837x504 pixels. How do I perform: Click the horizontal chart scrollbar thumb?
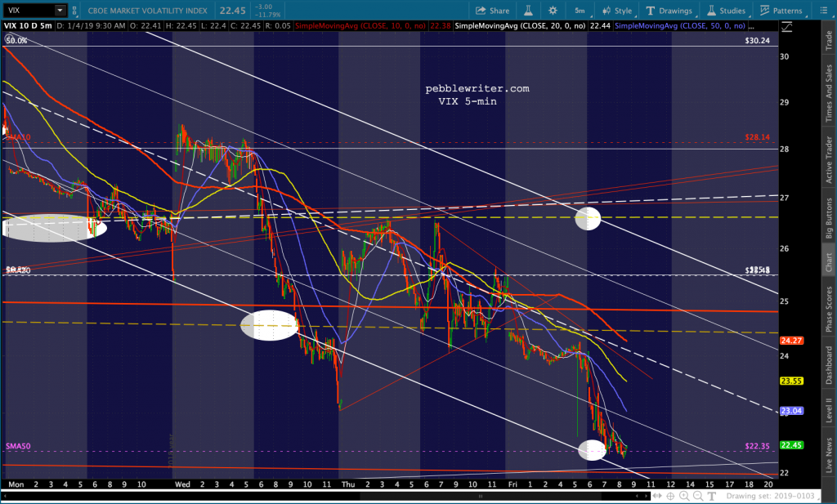pyautogui.click(x=481, y=497)
